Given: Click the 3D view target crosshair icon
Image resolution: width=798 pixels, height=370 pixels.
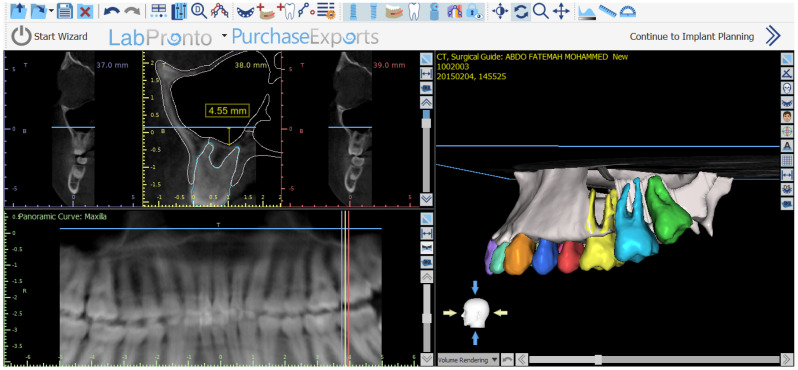Looking at the screenshot, I should (x=787, y=132).
